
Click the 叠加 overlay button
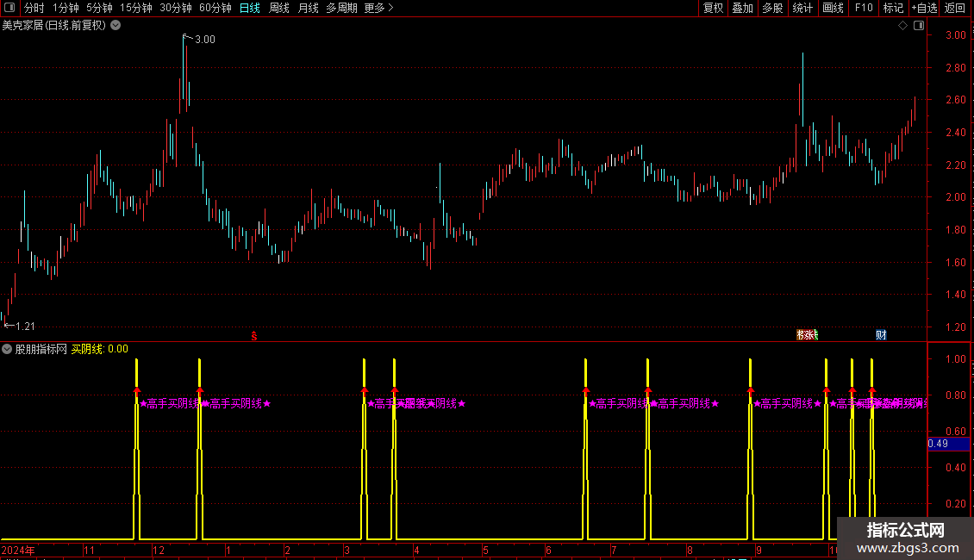pos(742,8)
